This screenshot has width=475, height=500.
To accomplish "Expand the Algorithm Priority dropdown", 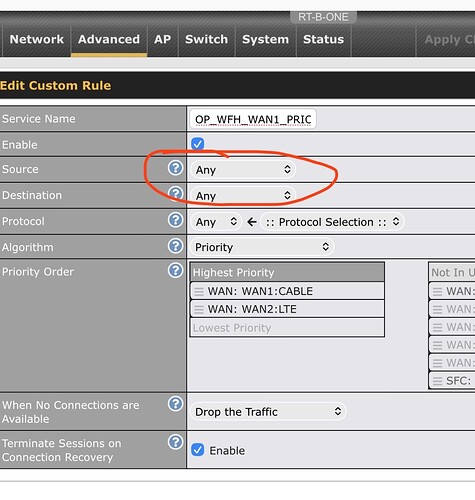I will point(262,247).
